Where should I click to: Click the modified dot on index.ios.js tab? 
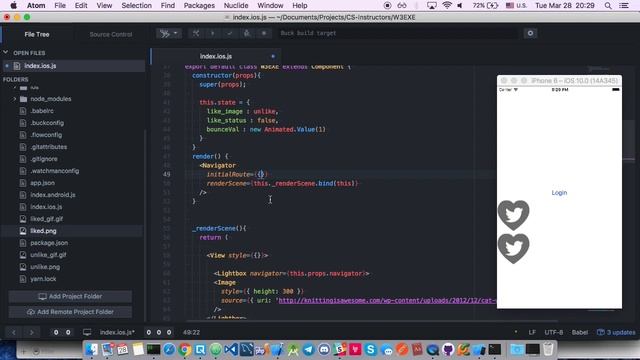click(x=273, y=56)
